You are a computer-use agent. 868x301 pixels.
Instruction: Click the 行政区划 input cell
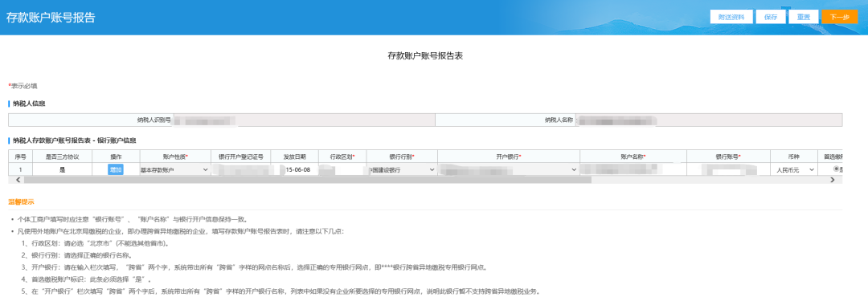point(342,170)
